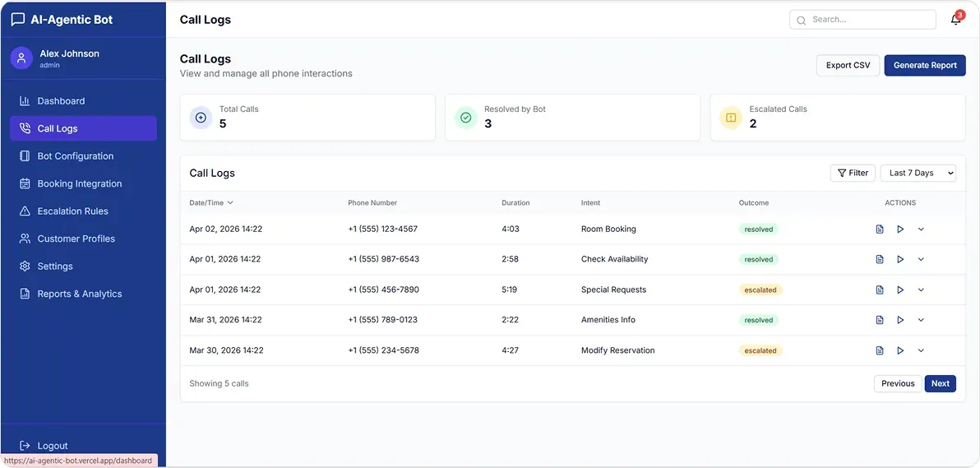This screenshot has width=980, height=468.
Task: Click the magnifier icon in the search box
Action: [802, 20]
